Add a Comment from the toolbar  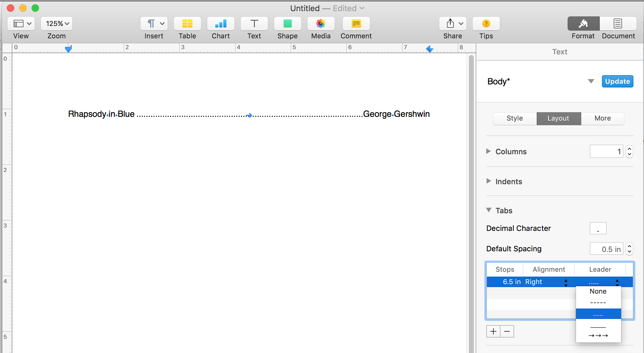356,23
